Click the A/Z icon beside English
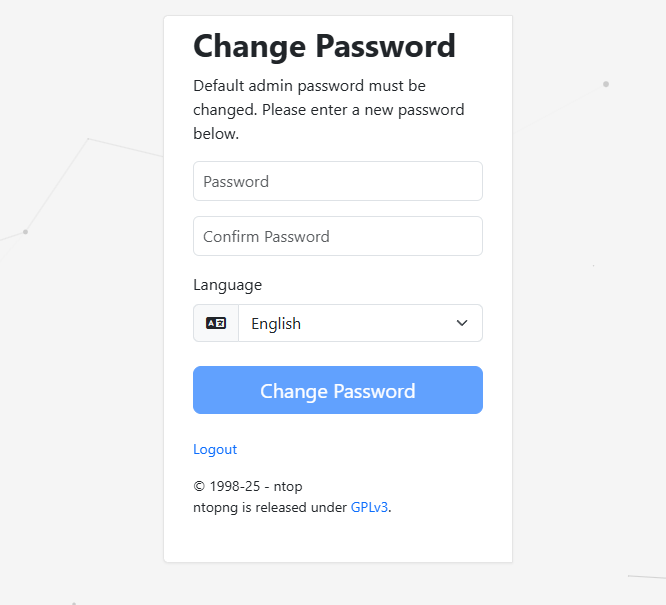Screen dimensions: 666x605 point(216,323)
